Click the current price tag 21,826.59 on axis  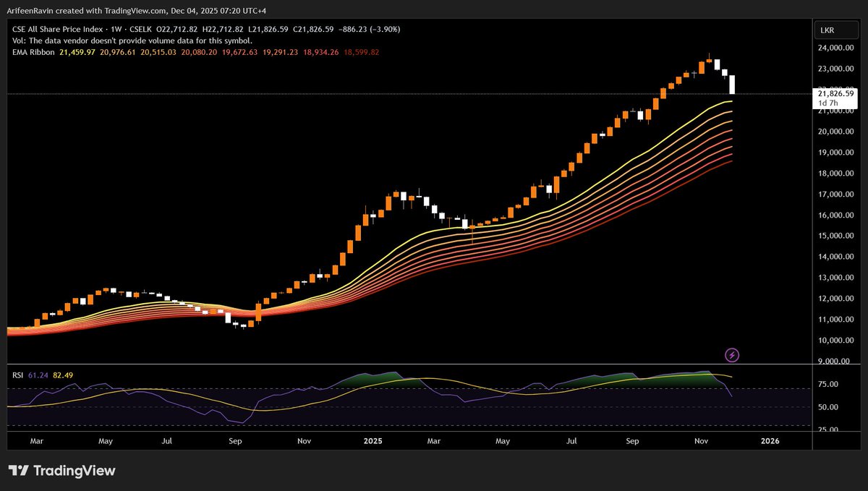pos(835,93)
